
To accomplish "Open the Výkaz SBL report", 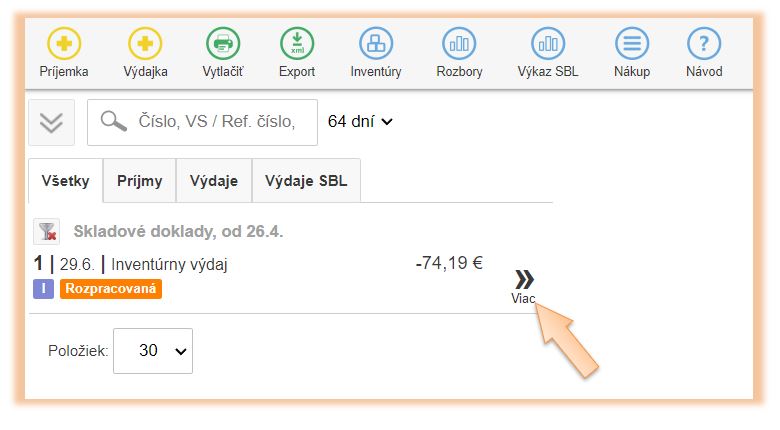I will pyautogui.click(x=547, y=44).
